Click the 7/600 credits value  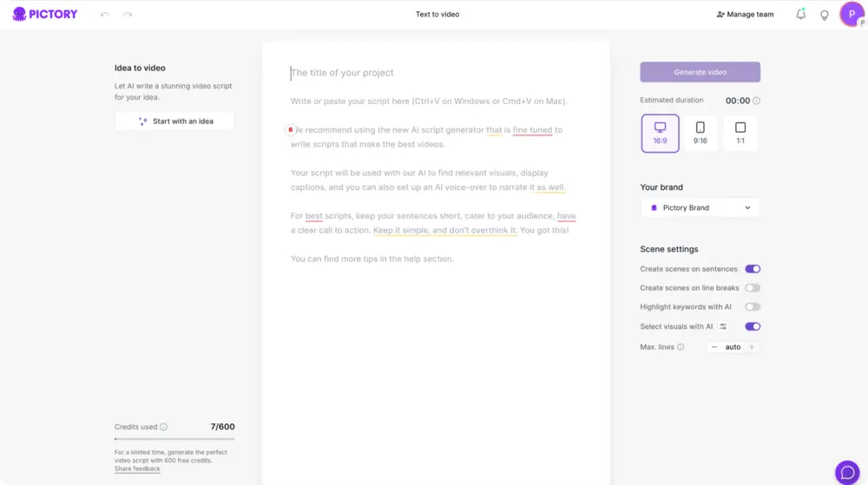coord(222,427)
